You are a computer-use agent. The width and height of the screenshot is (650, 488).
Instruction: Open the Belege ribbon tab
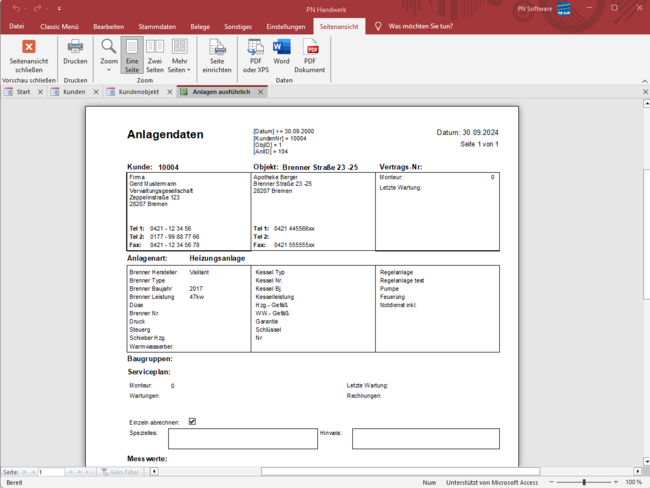200,27
